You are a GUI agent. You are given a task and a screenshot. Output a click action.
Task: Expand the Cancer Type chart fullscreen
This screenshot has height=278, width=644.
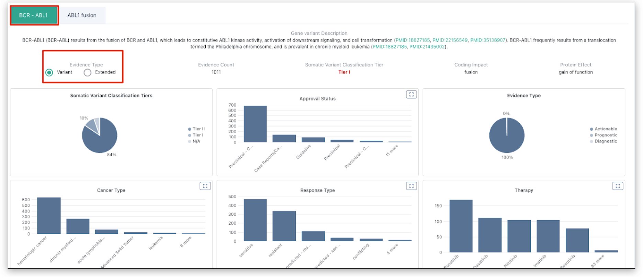205,186
